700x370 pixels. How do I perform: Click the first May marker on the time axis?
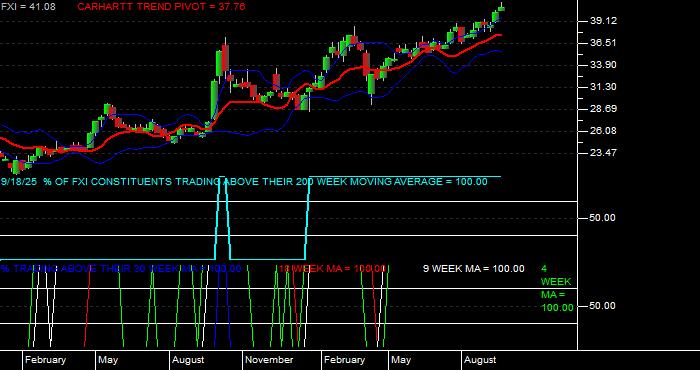point(108,360)
